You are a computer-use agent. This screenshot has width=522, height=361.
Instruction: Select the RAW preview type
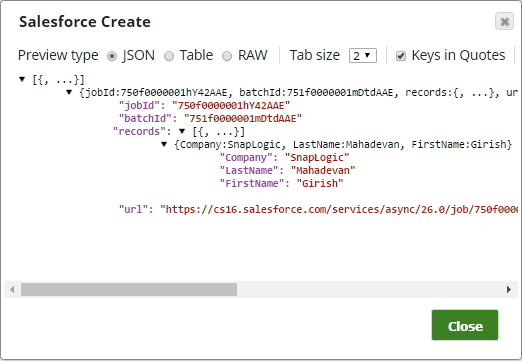coord(227,56)
